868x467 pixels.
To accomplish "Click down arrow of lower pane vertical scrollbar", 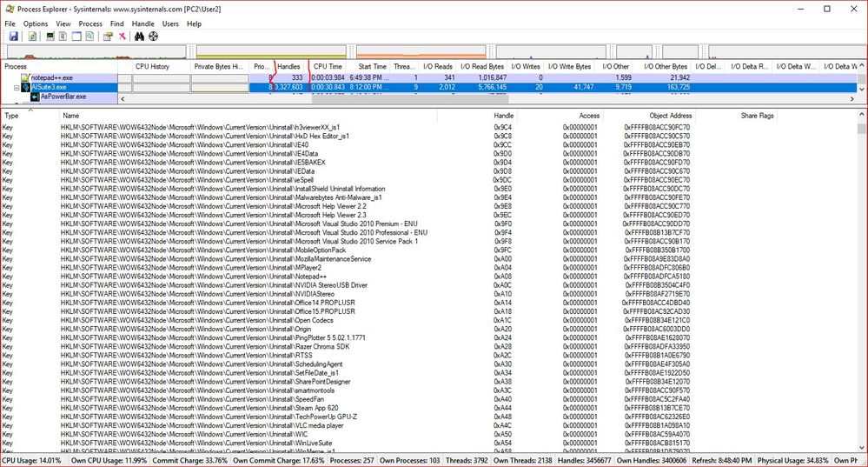I will (861, 448).
